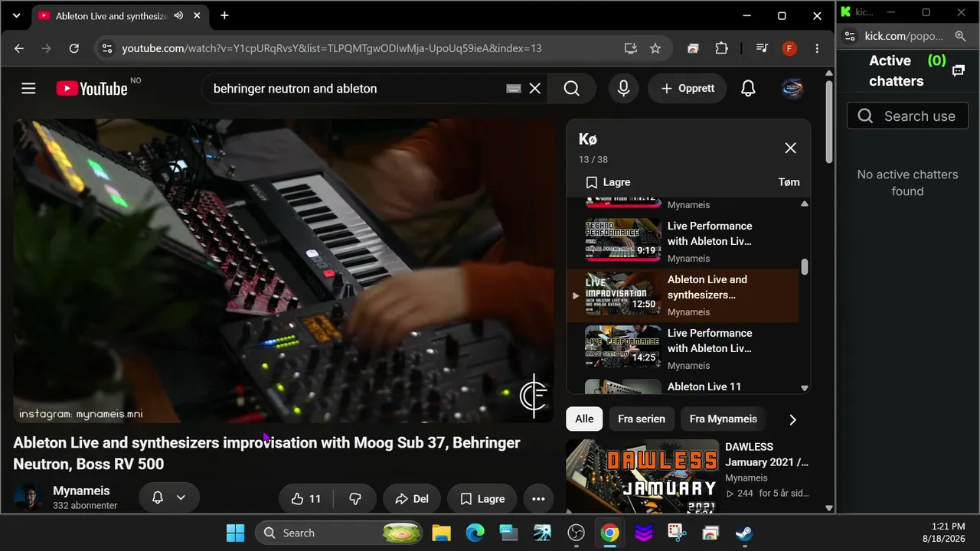Open the Chrome profile F avatar
Viewport: 980px width, 551px height.
(789, 48)
